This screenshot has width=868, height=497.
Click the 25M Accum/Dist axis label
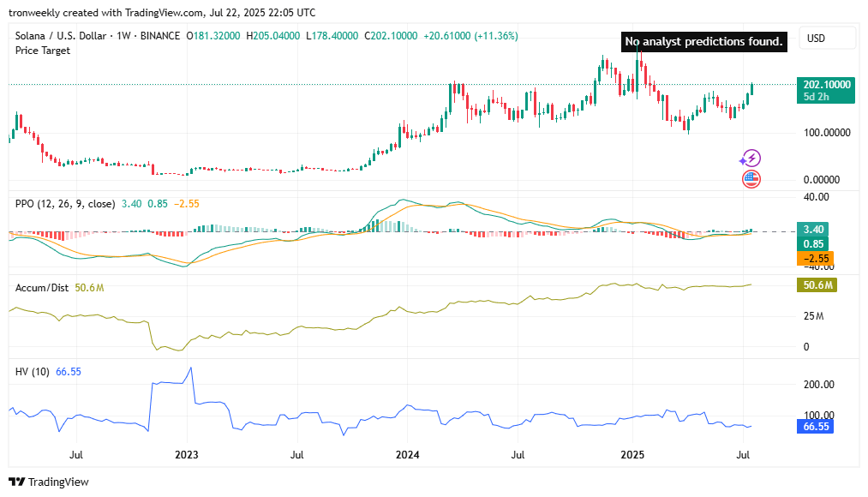point(814,316)
